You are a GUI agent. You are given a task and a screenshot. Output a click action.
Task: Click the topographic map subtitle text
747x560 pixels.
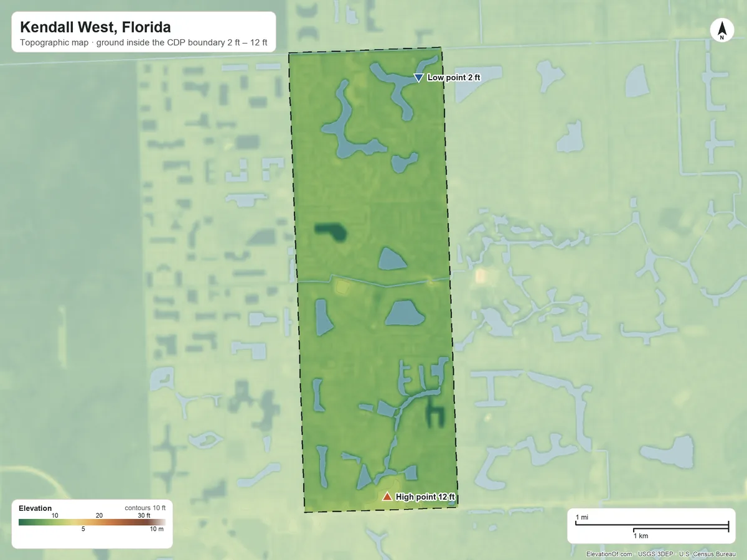click(144, 43)
